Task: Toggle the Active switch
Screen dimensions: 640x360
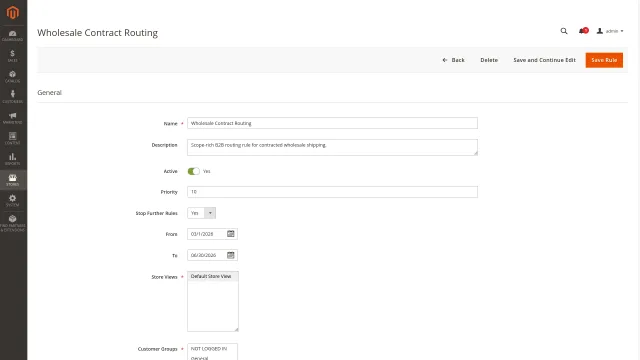Action: pos(193,171)
